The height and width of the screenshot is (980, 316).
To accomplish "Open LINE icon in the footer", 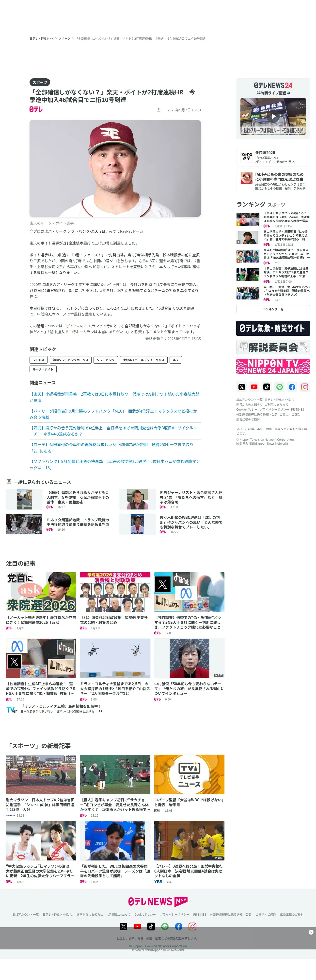I will click(165, 926).
